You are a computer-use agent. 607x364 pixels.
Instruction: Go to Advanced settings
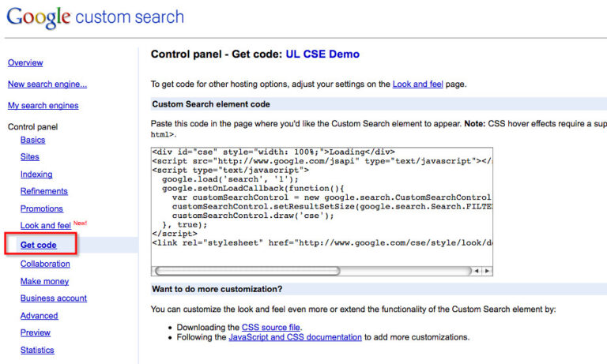tap(39, 316)
